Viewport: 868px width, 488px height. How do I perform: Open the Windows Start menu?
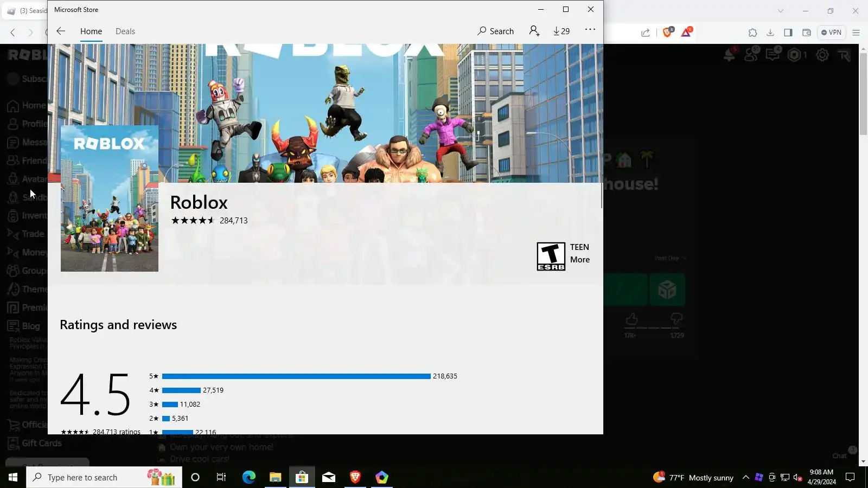[13, 478]
